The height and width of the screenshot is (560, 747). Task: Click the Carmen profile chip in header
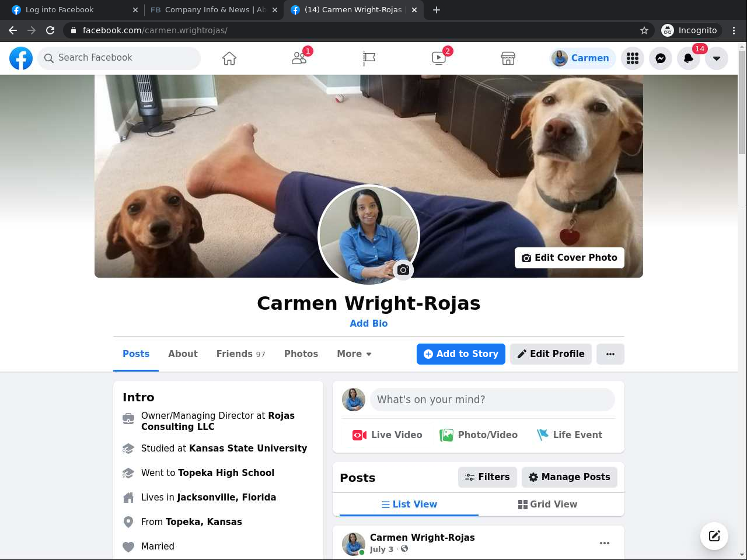click(582, 58)
